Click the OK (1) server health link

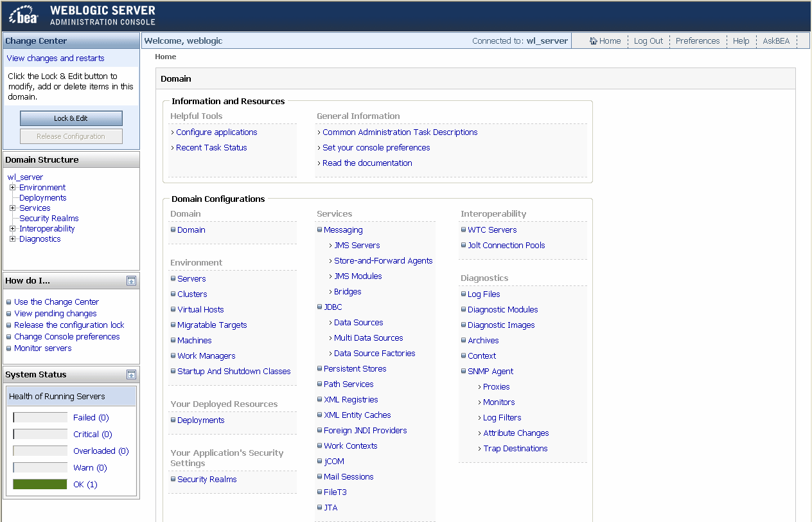[x=85, y=484]
